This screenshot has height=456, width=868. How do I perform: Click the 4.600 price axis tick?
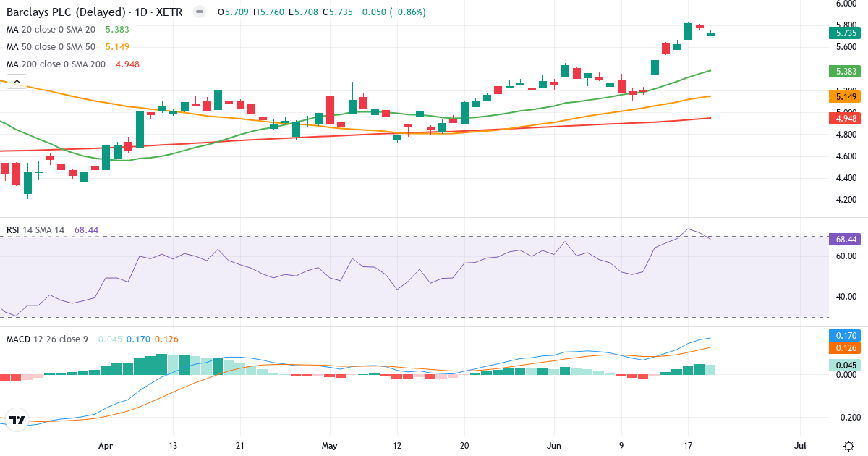point(846,156)
